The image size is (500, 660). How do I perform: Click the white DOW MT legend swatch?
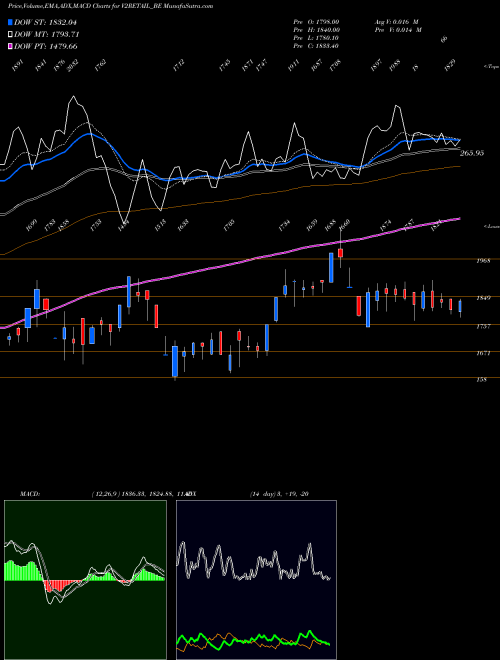click(x=10, y=35)
